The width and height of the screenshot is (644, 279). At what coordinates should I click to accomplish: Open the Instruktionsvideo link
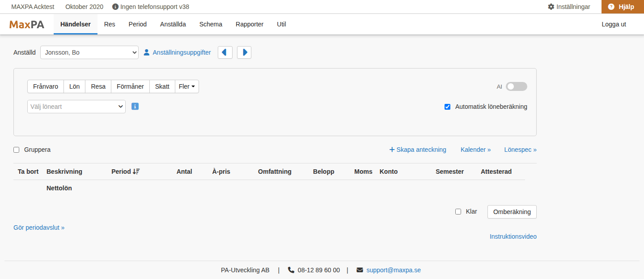513,236
